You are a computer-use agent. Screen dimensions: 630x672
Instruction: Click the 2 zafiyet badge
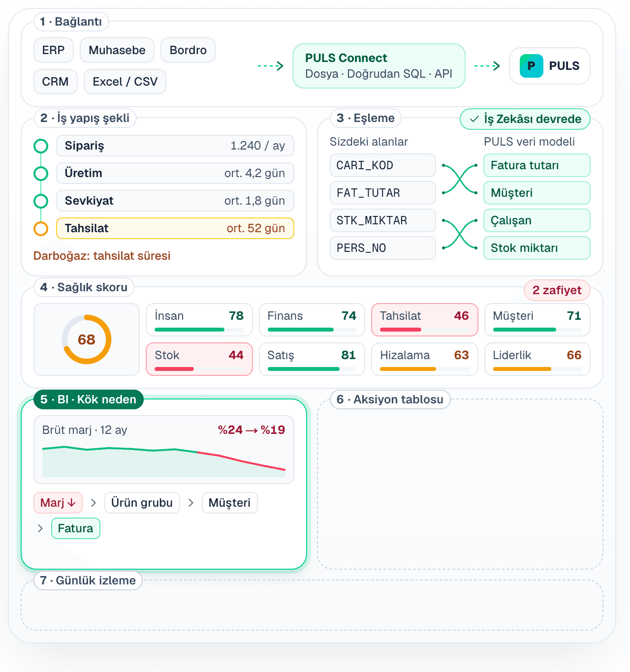[557, 290]
